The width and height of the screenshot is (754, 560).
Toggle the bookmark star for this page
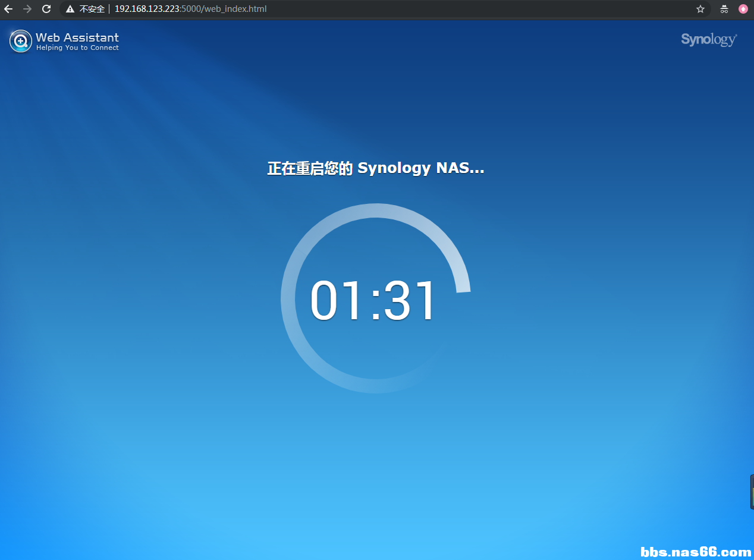700,9
